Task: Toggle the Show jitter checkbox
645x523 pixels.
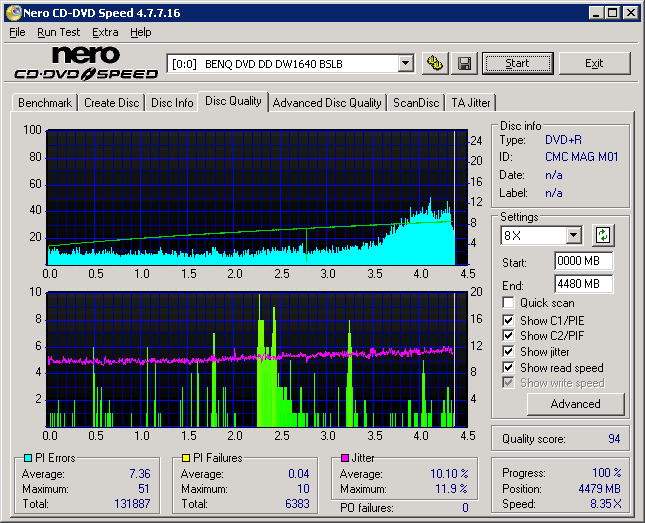Action: (509, 352)
